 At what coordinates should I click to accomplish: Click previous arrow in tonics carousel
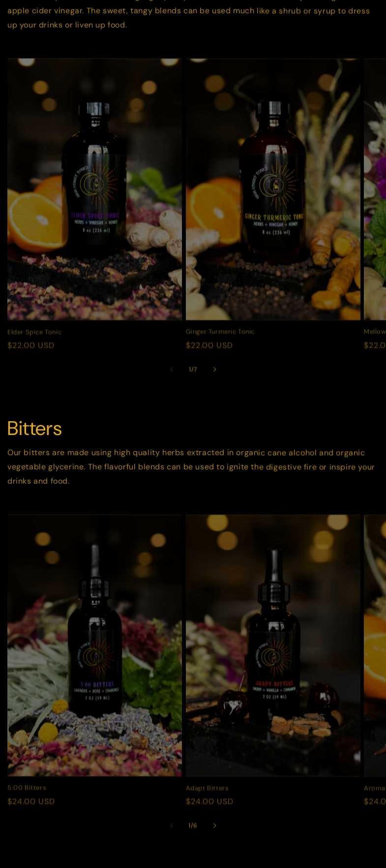tap(171, 370)
